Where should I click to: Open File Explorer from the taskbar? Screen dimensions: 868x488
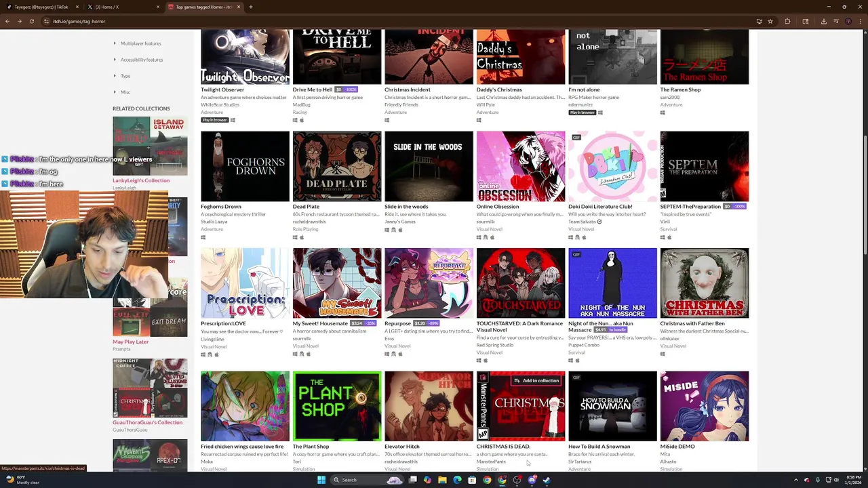442,480
